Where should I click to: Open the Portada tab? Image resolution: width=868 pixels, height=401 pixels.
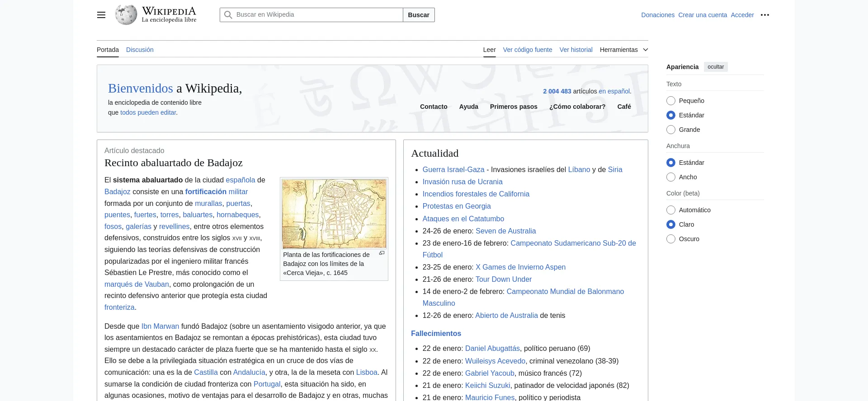[x=108, y=50]
